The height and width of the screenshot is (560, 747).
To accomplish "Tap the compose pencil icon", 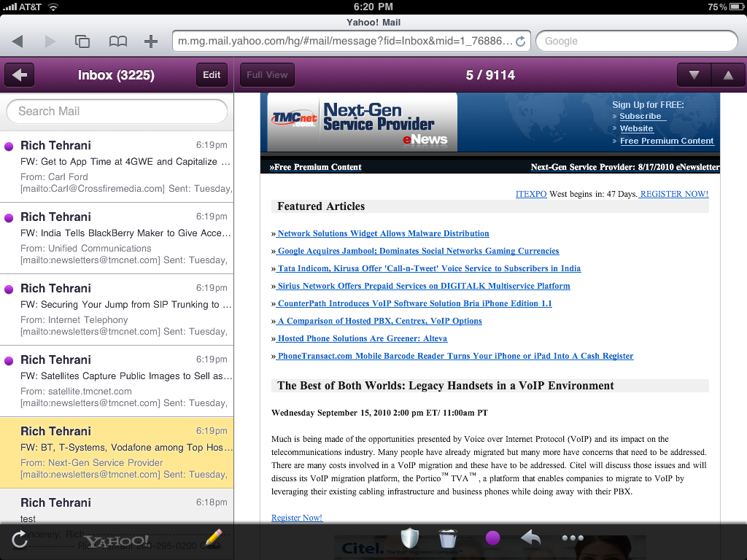I will (213, 539).
